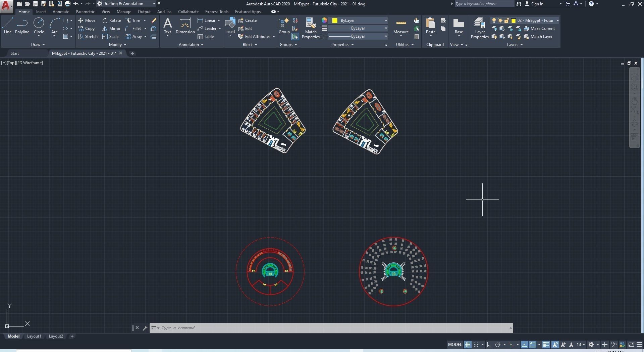This screenshot has height=352, width=644.
Task: Open the lineweight ByLayer dropdown
Action: pos(358,28)
